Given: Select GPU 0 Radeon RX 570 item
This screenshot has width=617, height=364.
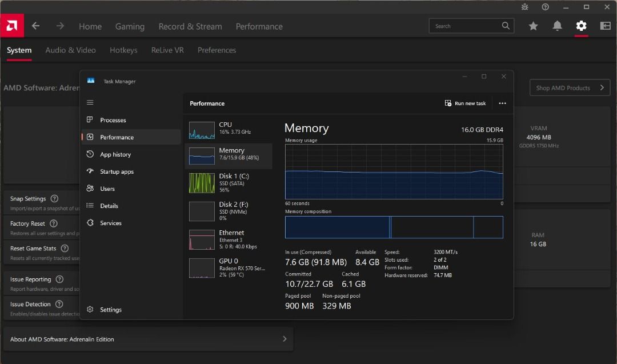Looking at the screenshot, I should coord(228,267).
